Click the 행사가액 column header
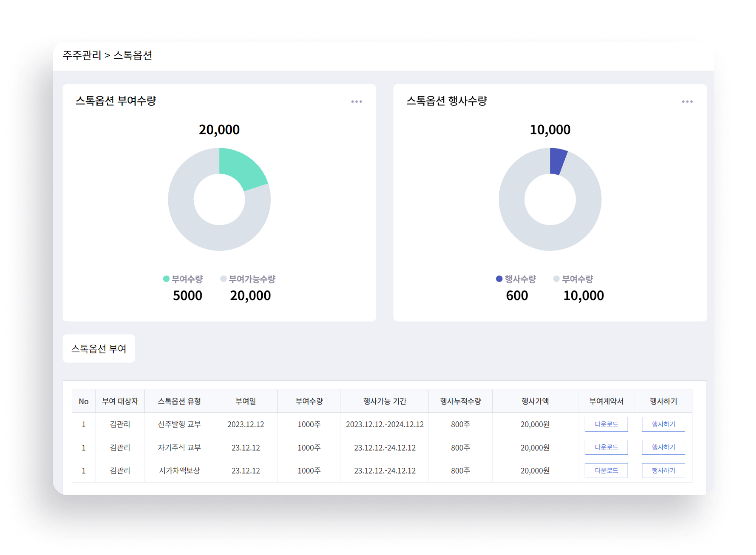Viewport: 756px width, 555px height. (535, 401)
